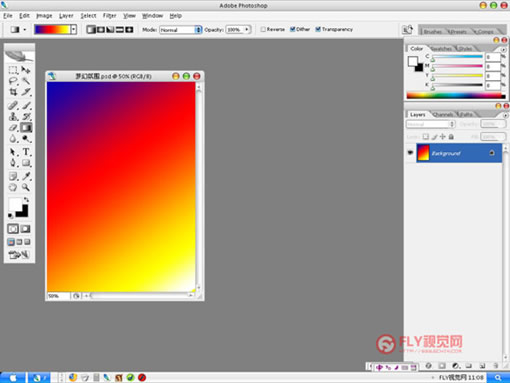Select the Gradient tool in toolbox
The width and height of the screenshot is (510, 383).
[26, 128]
